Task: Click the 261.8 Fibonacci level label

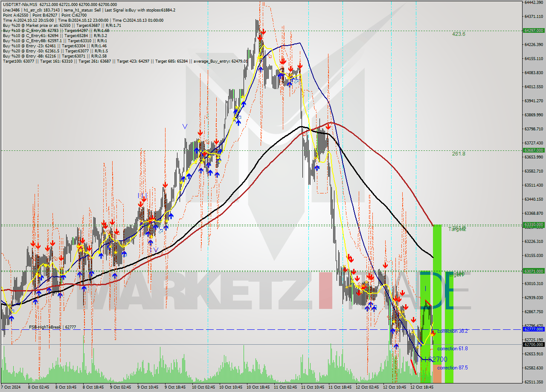Action: [x=459, y=154]
